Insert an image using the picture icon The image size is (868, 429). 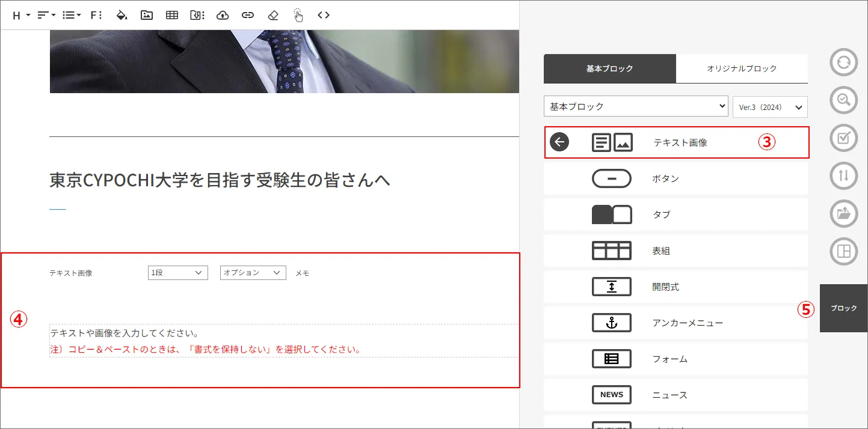coord(147,16)
